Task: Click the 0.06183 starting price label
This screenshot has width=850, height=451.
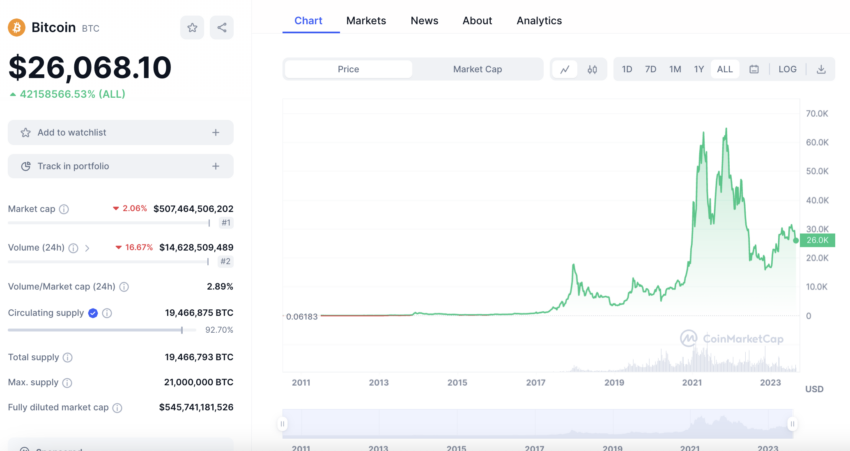Action: 302,317
